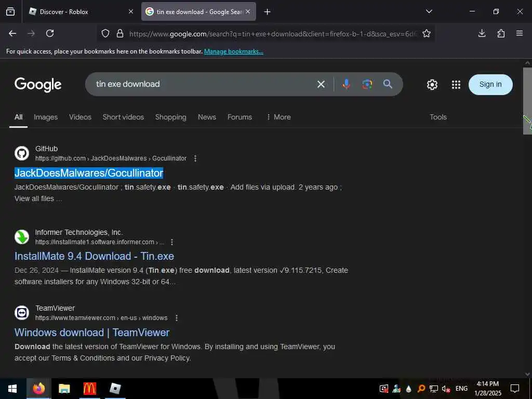
Task: Click scrollbar down arrow at bottom
Action: point(527,374)
